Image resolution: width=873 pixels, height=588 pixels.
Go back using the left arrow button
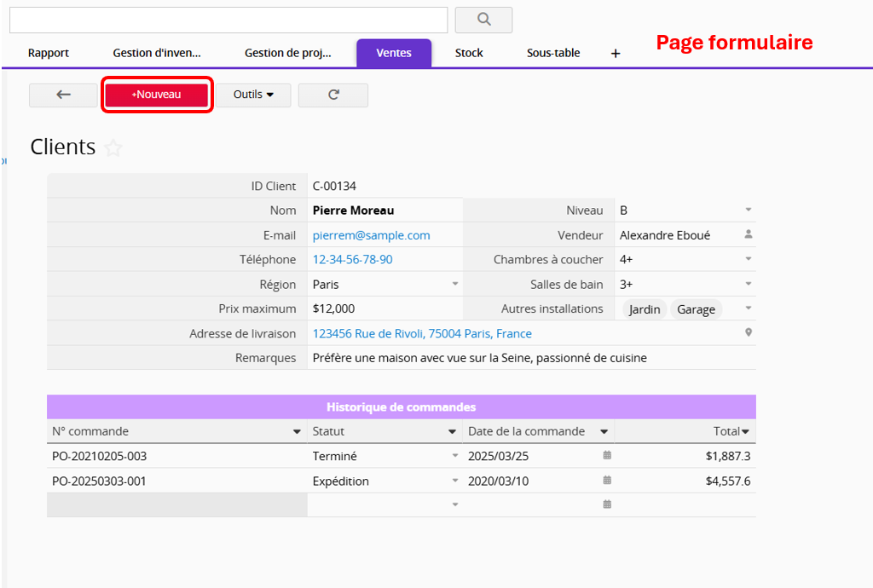(x=63, y=95)
